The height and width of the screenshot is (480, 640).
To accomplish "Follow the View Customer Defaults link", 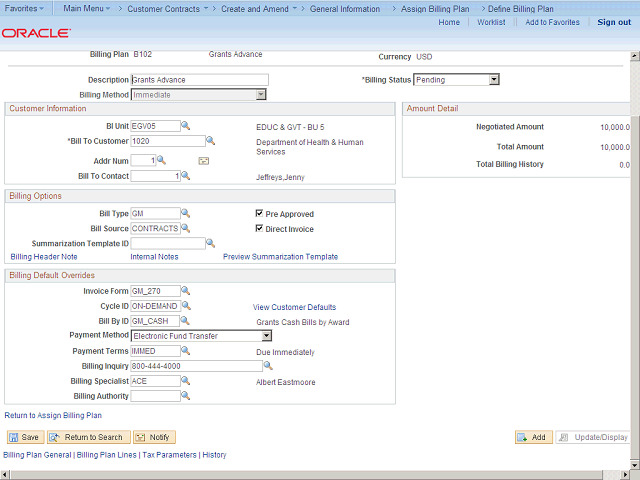I will pyautogui.click(x=294, y=307).
